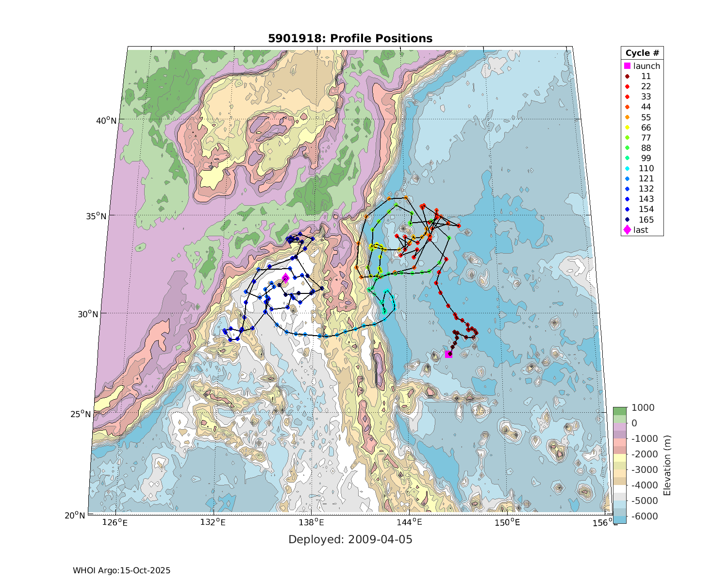Click the 'Deployed: 2009-04-05' label
This screenshot has width=728, height=582.
tap(350, 539)
